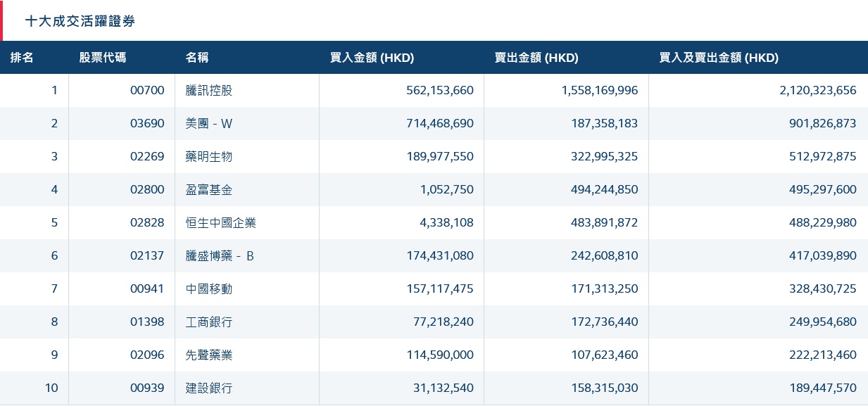
Task: Click sell amount 171,313,250
Action: pyautogui.click(x=605, y=288)
